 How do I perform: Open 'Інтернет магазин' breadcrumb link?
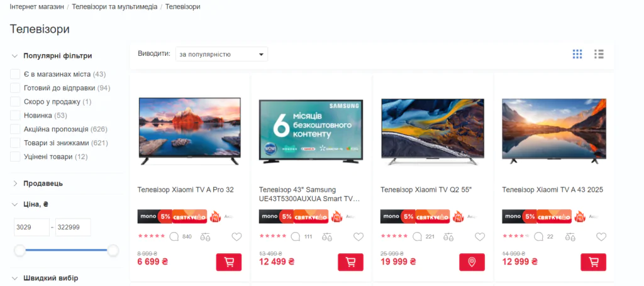37,7
